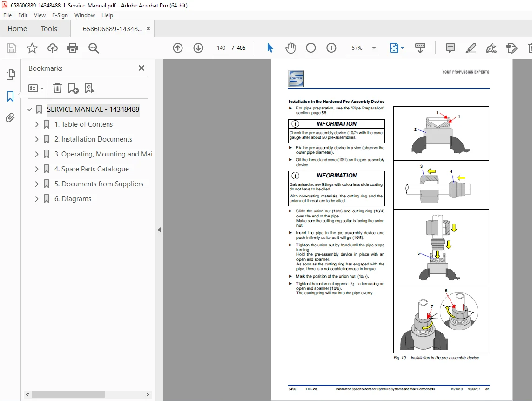Open the Window menu
The width and height of the screenshot is (532, 401).
(x=85, y=15)
